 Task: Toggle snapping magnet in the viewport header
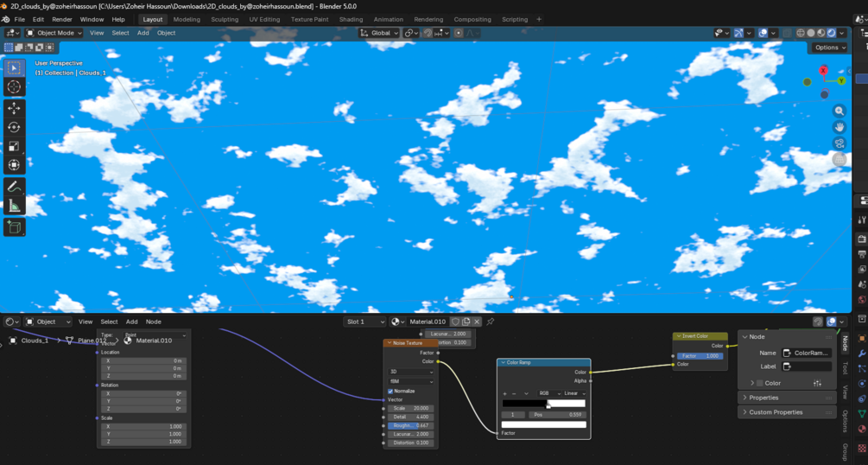point(428,33)
